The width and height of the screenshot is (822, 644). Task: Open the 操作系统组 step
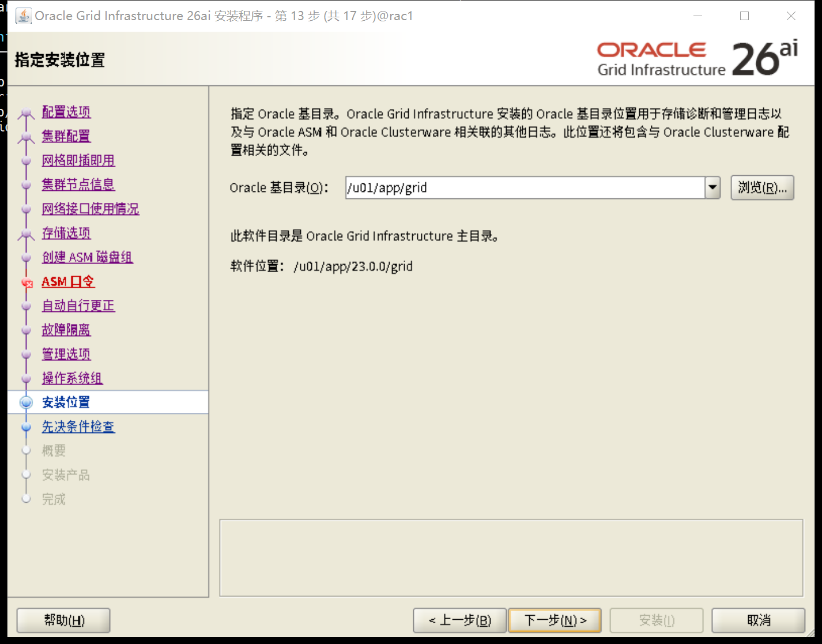(73, 378)
